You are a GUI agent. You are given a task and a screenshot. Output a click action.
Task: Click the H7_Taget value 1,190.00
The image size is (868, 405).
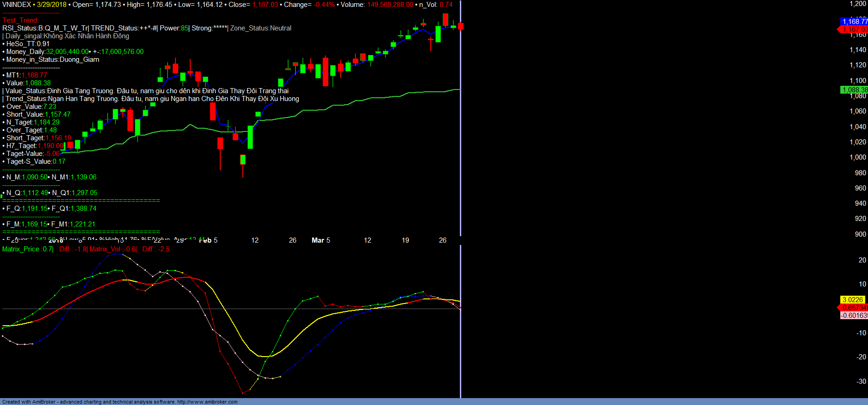tap(50, 146)
